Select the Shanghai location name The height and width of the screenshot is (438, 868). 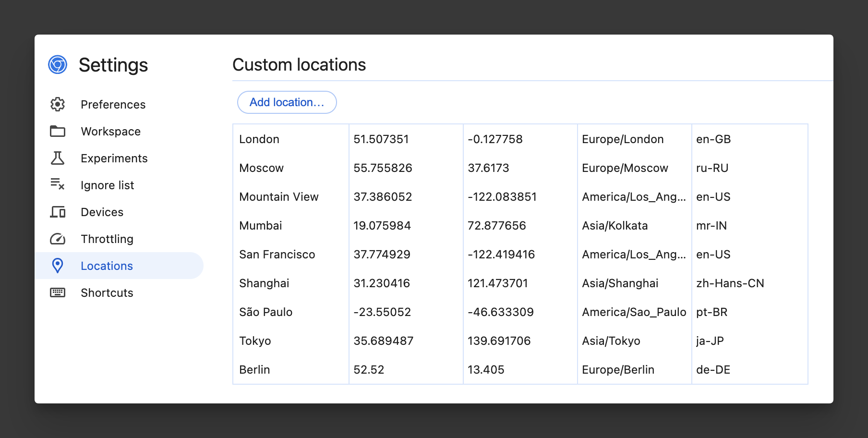(x=264, y=283)
